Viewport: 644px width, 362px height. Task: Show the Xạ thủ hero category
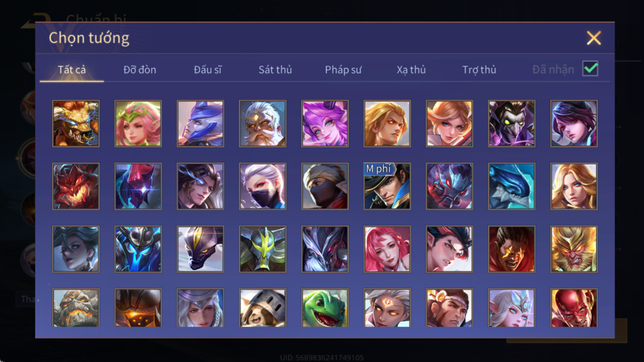pyautogui.click(x=411, y=70)
